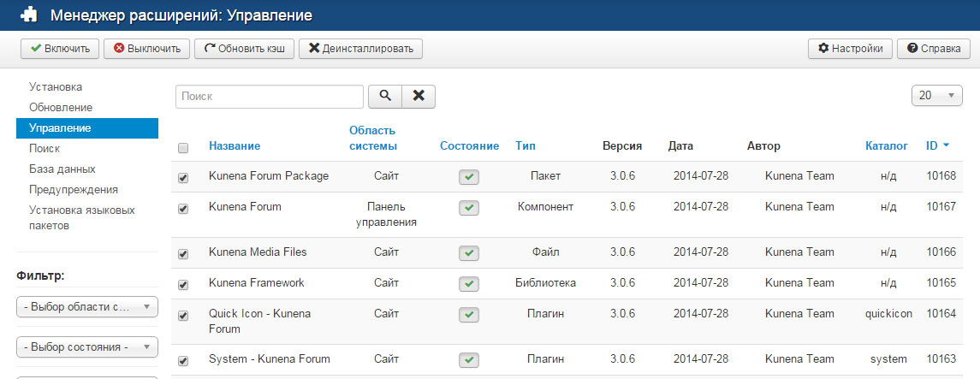Open the Установка sidebar menu item
The width and height of the screenshot is (980, 379).
pos(56,87)
